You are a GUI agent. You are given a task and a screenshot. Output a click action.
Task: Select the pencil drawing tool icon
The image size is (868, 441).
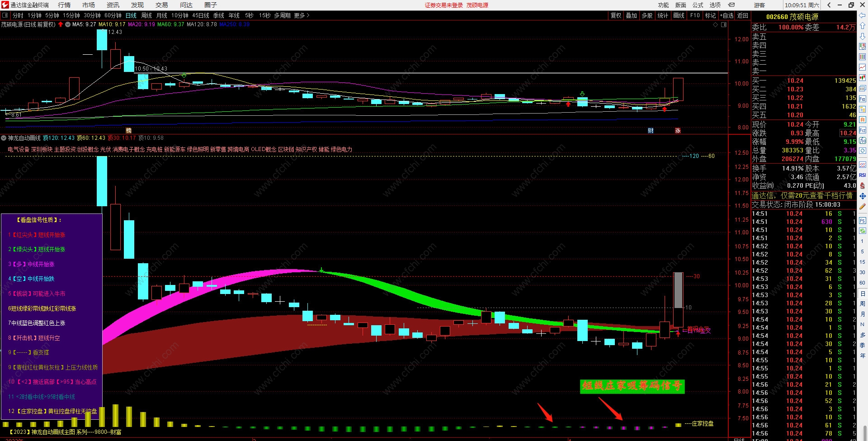863,206
